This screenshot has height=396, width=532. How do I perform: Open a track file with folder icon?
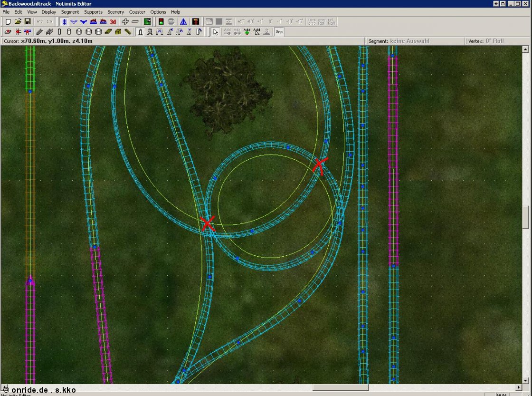coord(18,21)
